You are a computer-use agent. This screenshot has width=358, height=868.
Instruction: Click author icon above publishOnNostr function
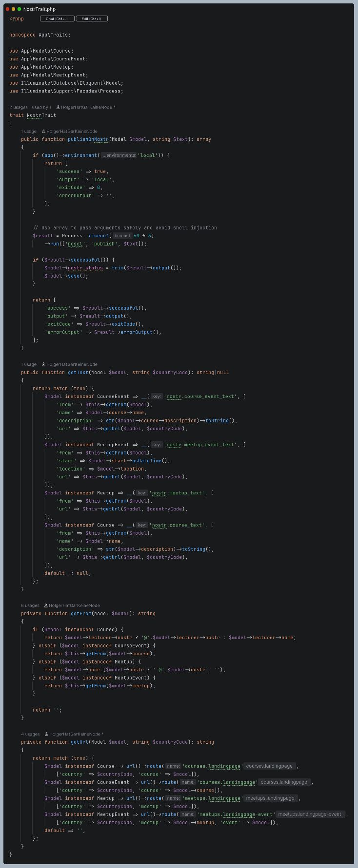[43, 132]
